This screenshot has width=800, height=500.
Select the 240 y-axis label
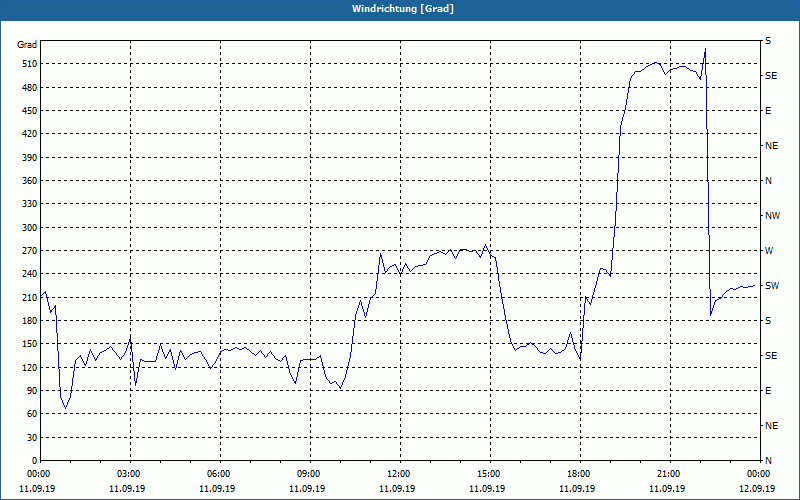(30, 274)
